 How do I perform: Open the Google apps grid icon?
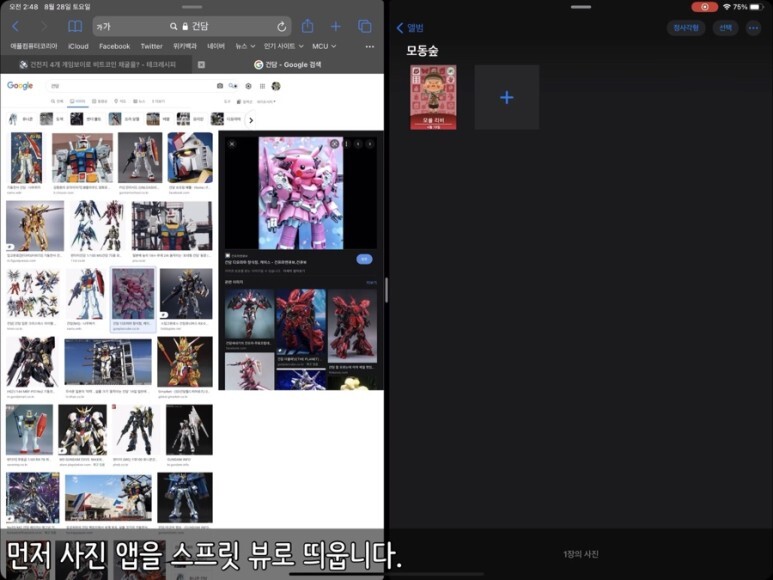262,86
